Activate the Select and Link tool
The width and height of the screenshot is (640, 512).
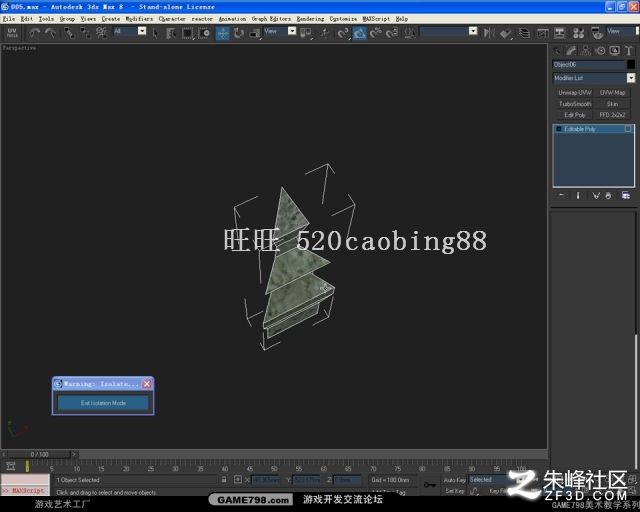[x=69, y=33]
